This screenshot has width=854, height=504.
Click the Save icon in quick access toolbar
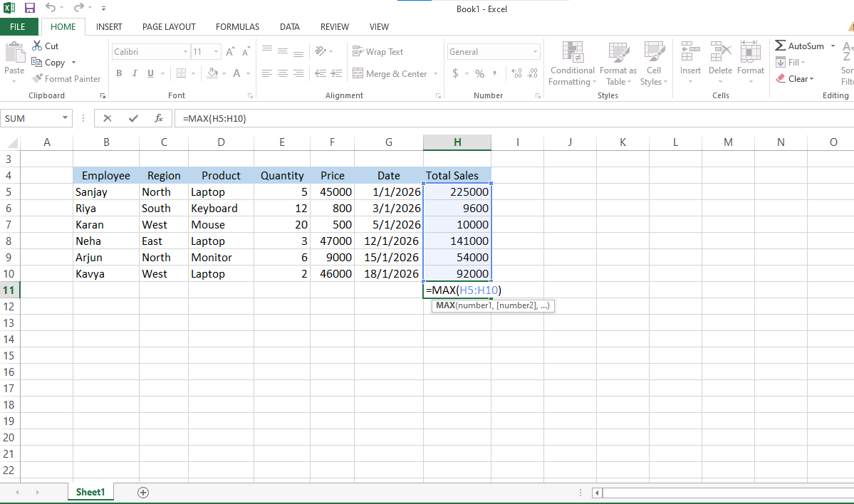click(30, 9)
